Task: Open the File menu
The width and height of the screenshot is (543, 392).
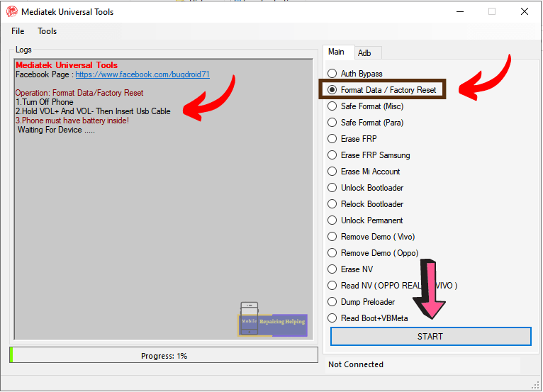Action: (x=18, y=31)
